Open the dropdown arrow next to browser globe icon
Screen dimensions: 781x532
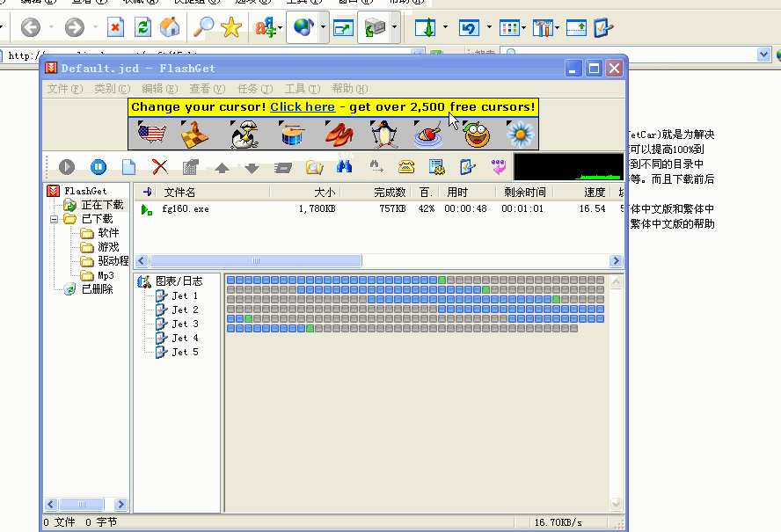(323, 27)
